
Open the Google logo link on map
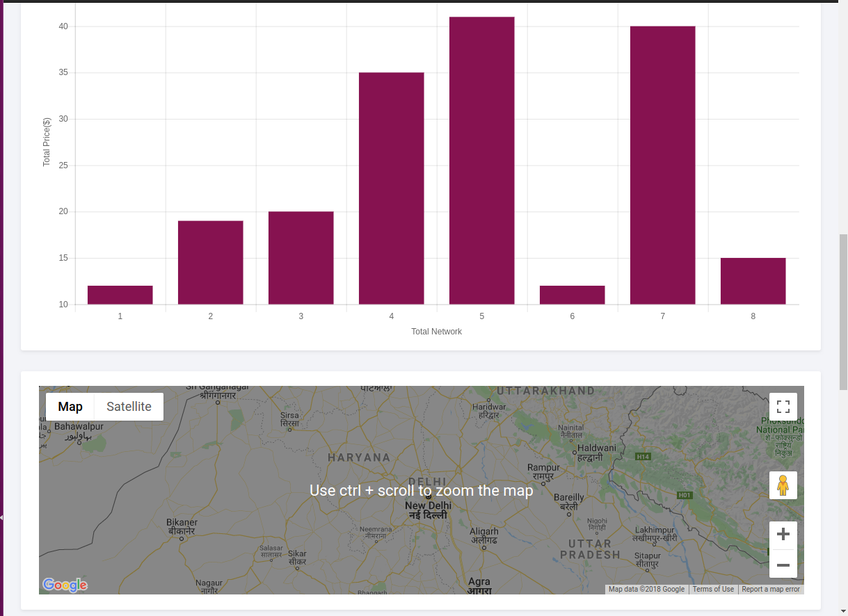click(x=65, y=585)
